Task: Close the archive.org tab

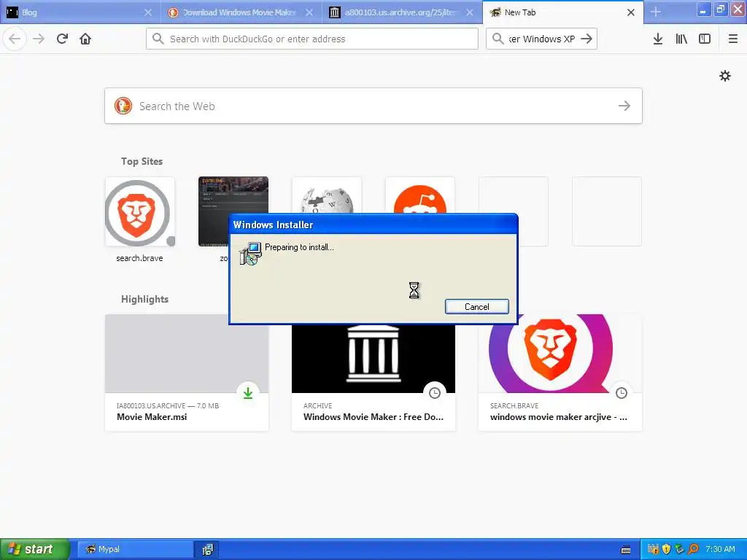Action: pos(470,12)
